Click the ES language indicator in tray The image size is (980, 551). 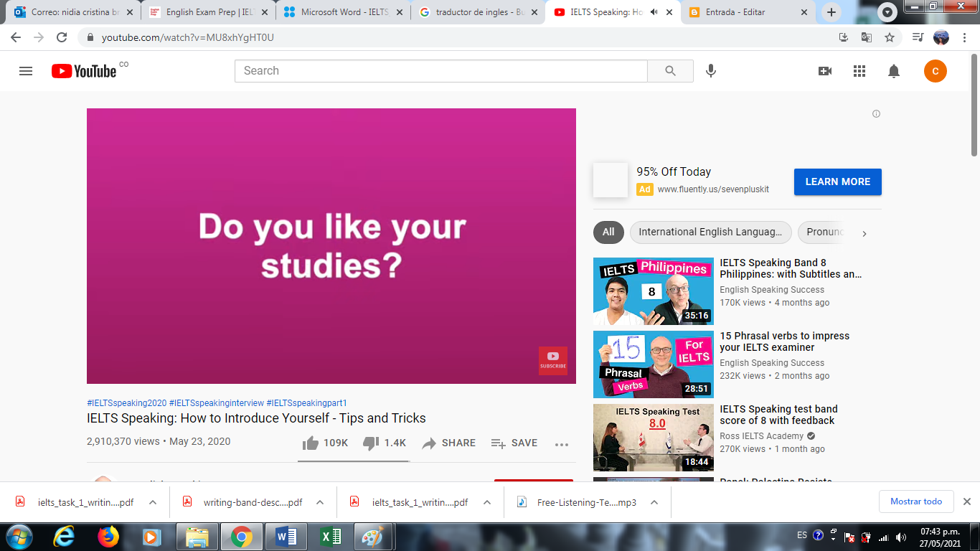pos(802,535)
